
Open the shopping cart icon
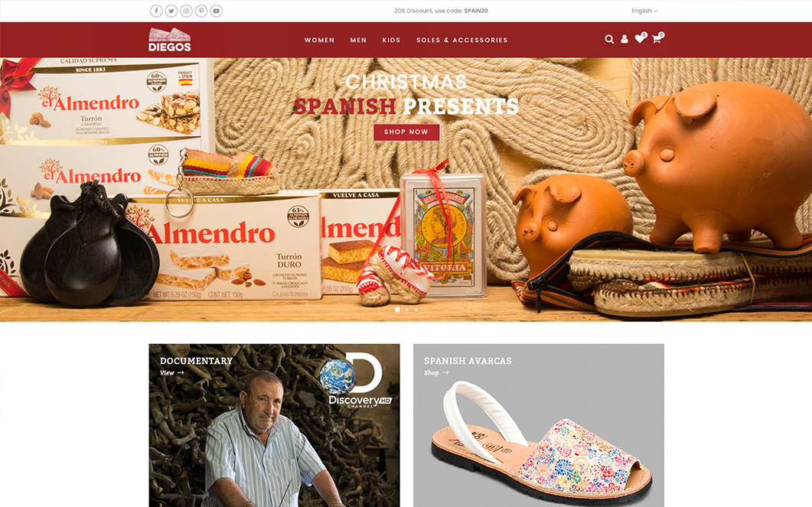tap(657, 38)
